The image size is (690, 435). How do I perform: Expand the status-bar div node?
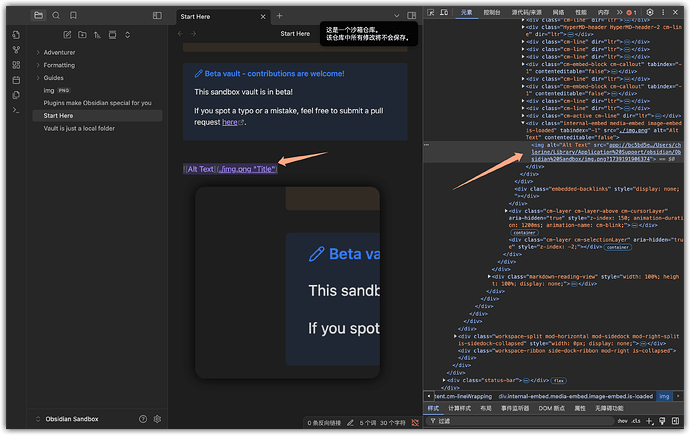[x=444, y=380]
